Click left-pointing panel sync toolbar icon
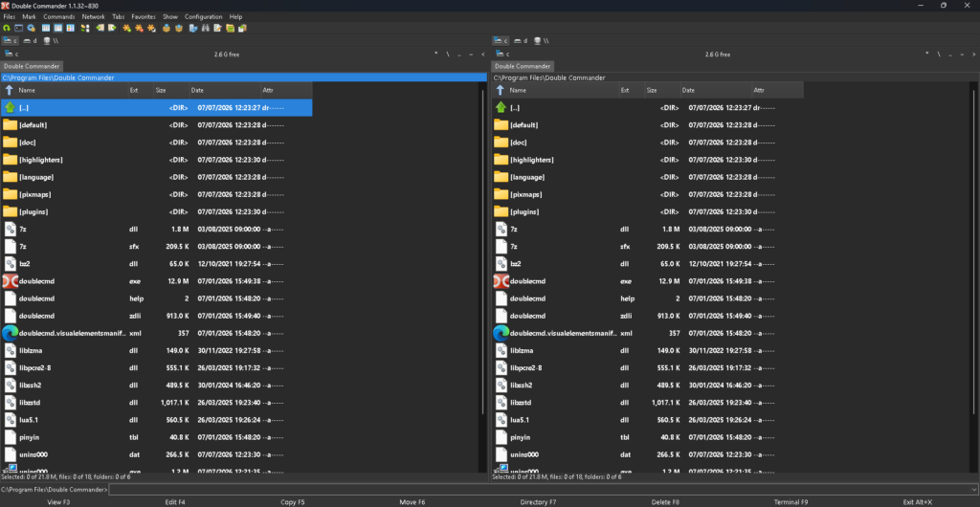 100,28
